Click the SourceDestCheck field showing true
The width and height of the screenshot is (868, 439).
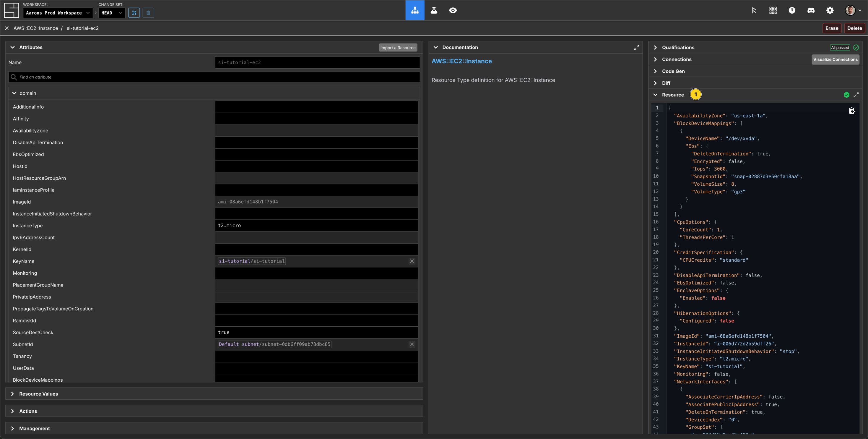pyautogui.click(x=316, y=333)
